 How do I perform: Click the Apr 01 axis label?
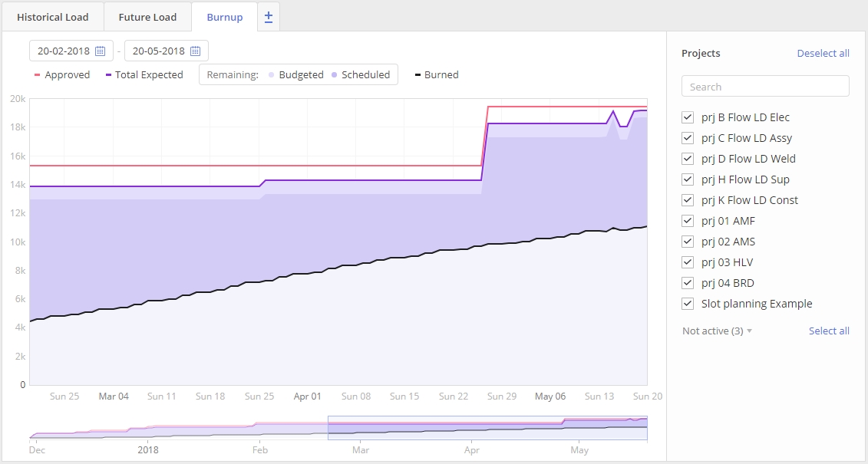tap(307, 396)
